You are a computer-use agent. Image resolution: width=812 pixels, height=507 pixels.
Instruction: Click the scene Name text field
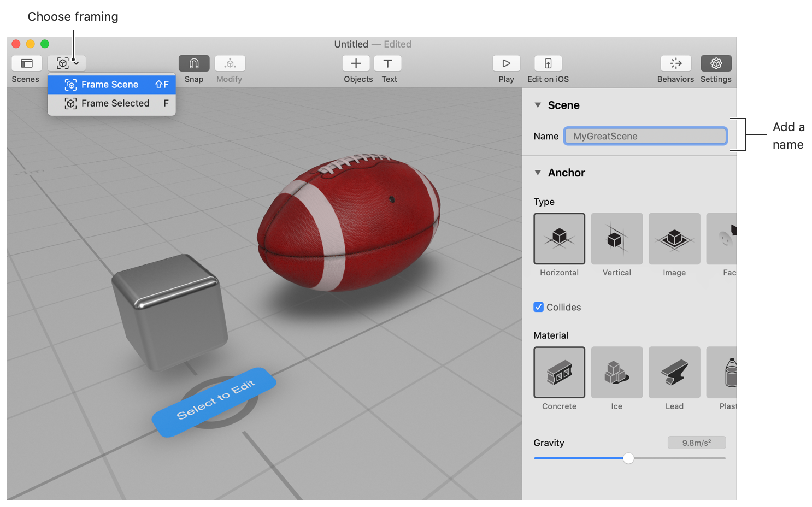pyautogui.click(x=645, y=136)
